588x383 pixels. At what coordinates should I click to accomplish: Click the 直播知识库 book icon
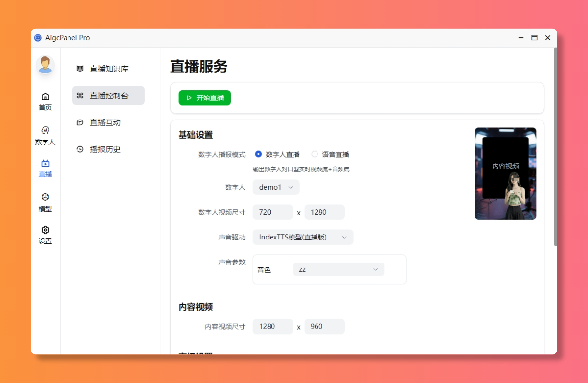point(80,69)
